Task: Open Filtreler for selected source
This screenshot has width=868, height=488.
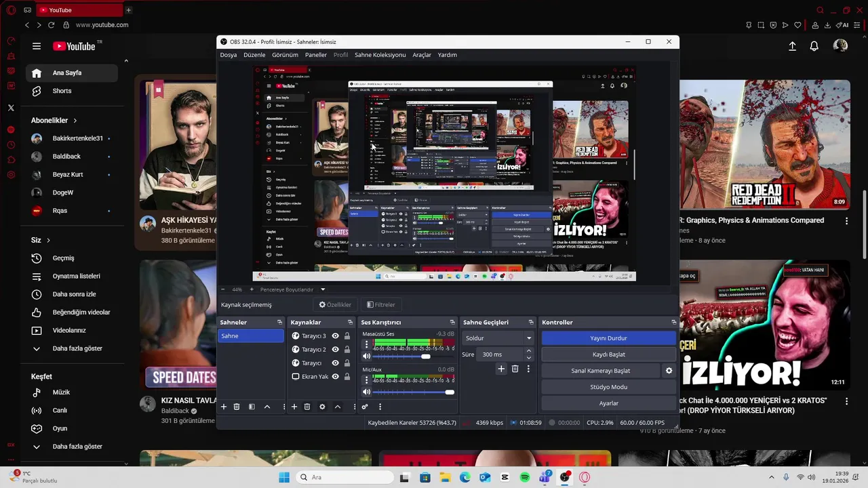Action: coord(380,305)
